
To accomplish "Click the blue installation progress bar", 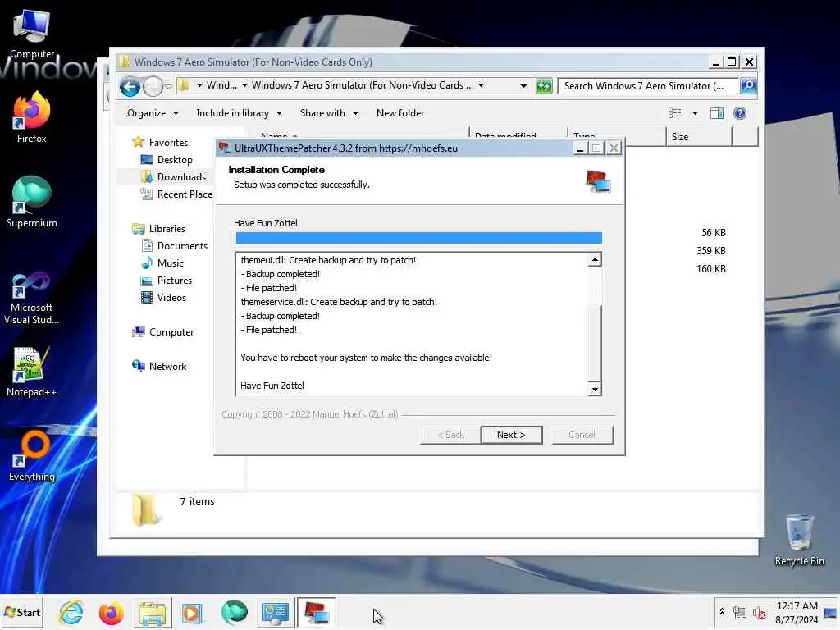I will click(418, 237).
